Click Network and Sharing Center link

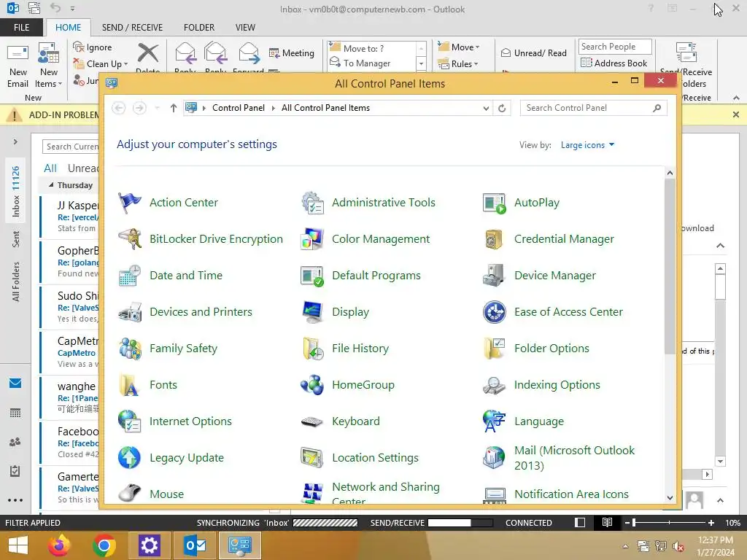(x=386, y=494)
